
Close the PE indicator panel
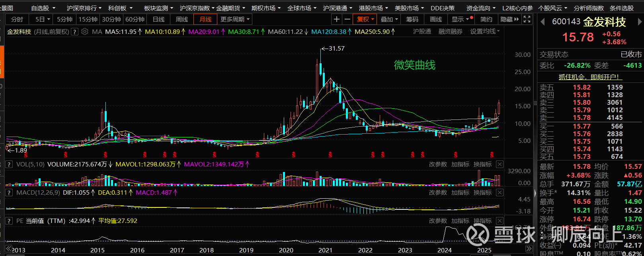tap(500, 221)
